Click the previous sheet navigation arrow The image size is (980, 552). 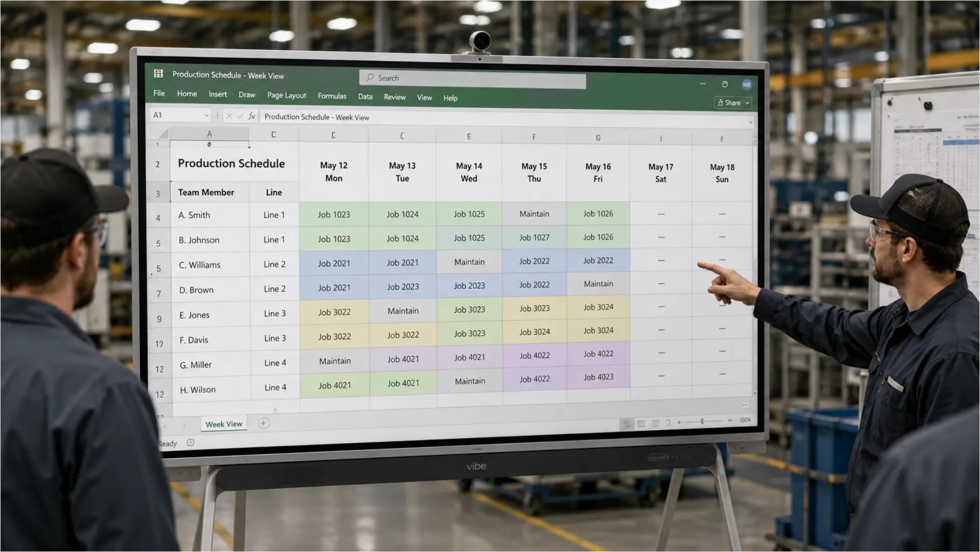point(166,426)
